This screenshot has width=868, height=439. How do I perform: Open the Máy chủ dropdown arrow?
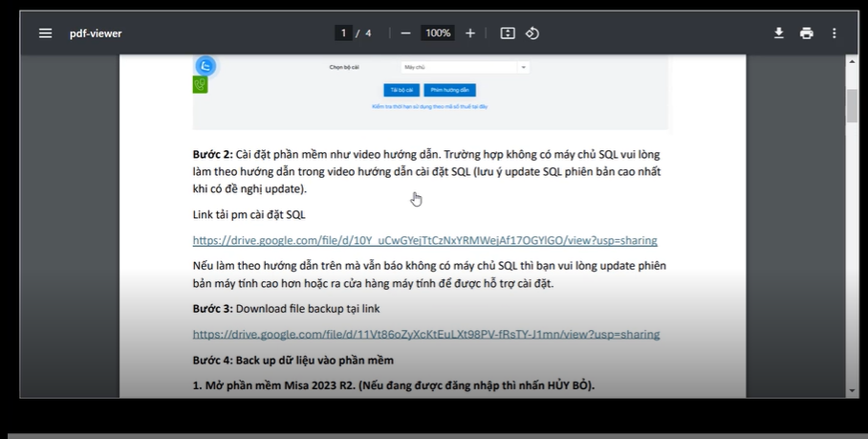click(x=523, y=68)
